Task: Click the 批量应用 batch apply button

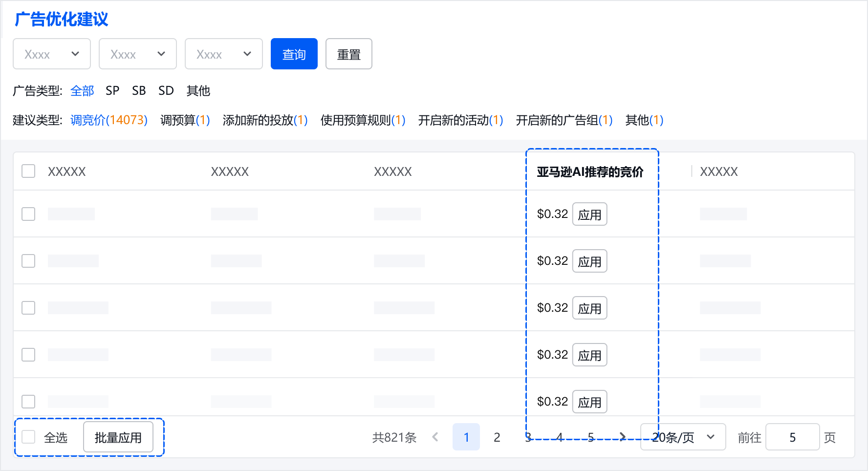Action: click(118, 437)
